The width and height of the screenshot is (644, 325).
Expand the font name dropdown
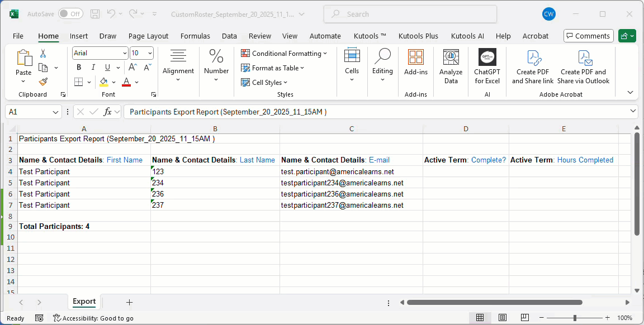125,53
